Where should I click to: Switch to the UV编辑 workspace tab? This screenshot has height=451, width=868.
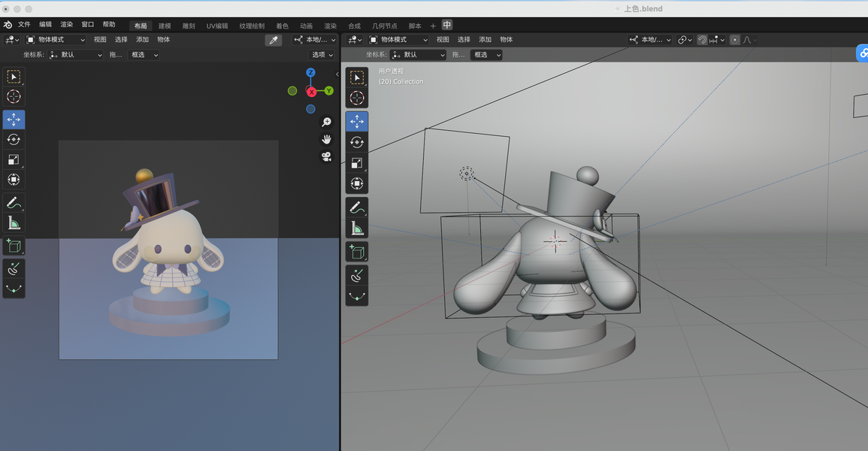pos(217,26)
